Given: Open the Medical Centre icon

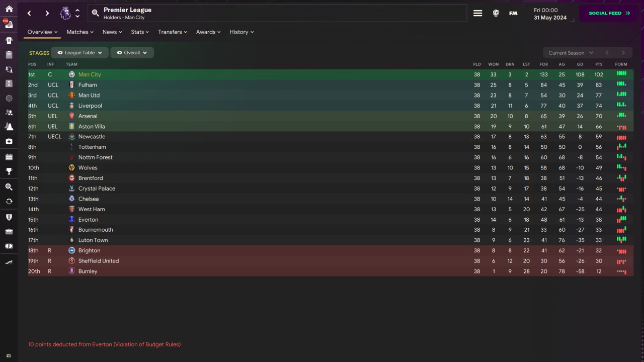Looking at the screenshot, I should pyautogui.click(x=9, y=141).
